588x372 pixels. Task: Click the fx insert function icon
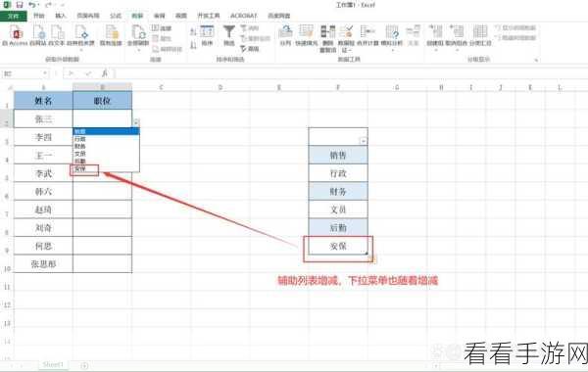click(105, 73)
